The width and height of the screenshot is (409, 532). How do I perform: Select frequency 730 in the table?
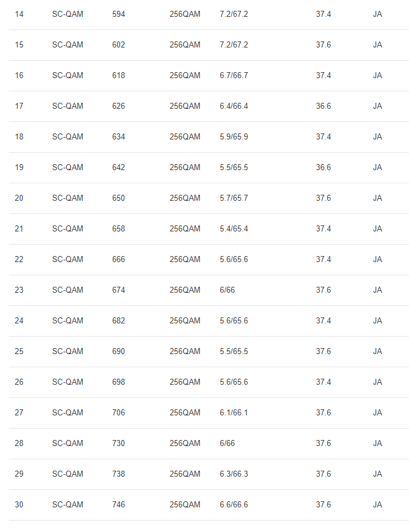(x=118, y=443)
